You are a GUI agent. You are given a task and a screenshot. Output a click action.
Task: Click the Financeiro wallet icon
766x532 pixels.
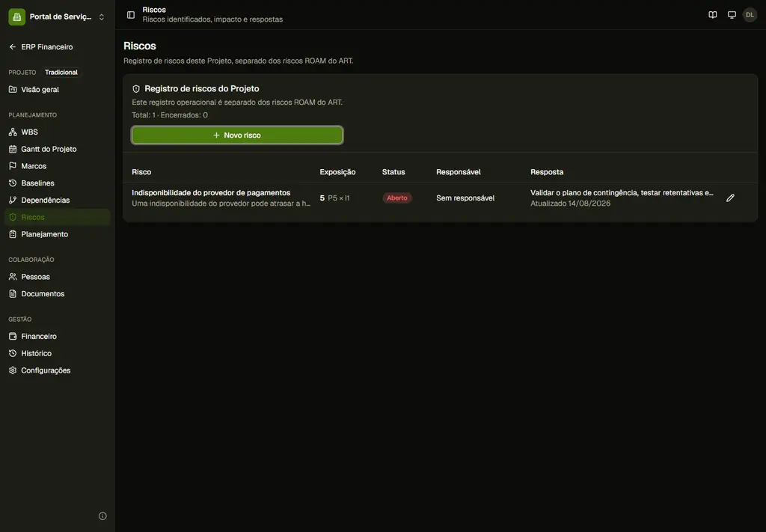tap(13, 337)
